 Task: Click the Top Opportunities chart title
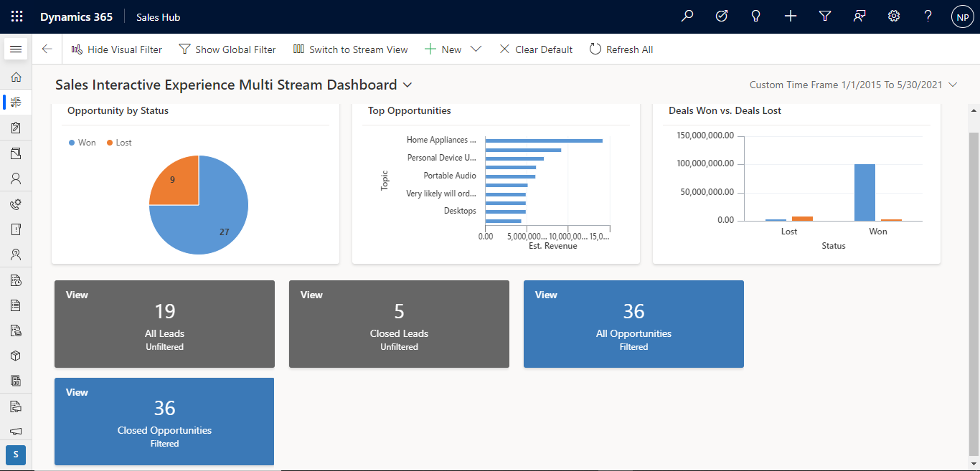pos(409,110)
